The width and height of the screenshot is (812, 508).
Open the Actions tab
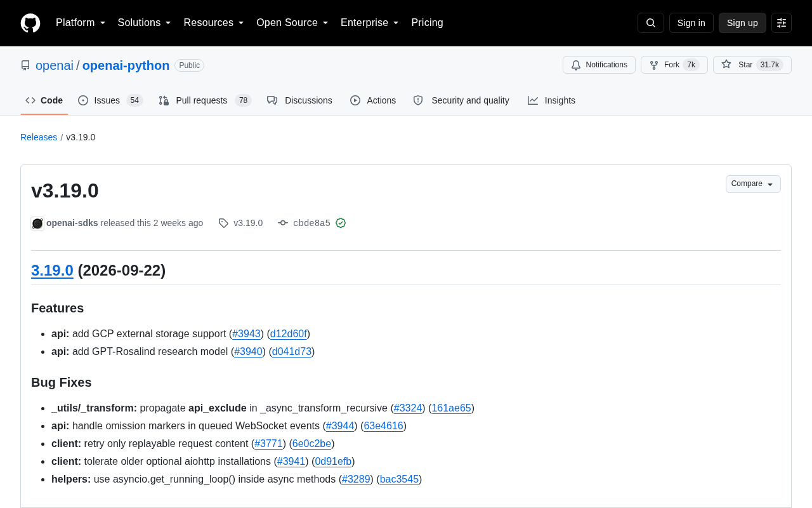click(373, 100)
